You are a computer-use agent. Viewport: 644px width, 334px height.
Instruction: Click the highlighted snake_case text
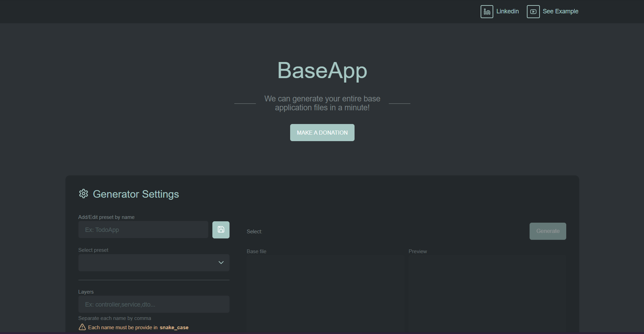(174, 327)
